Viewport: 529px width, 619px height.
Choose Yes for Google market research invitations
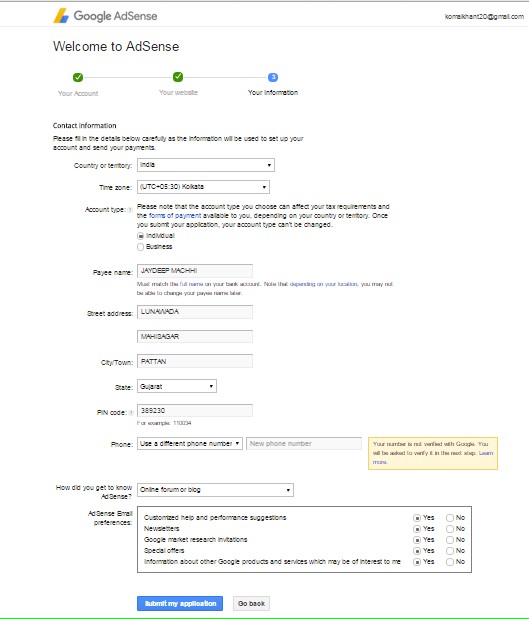416,540
